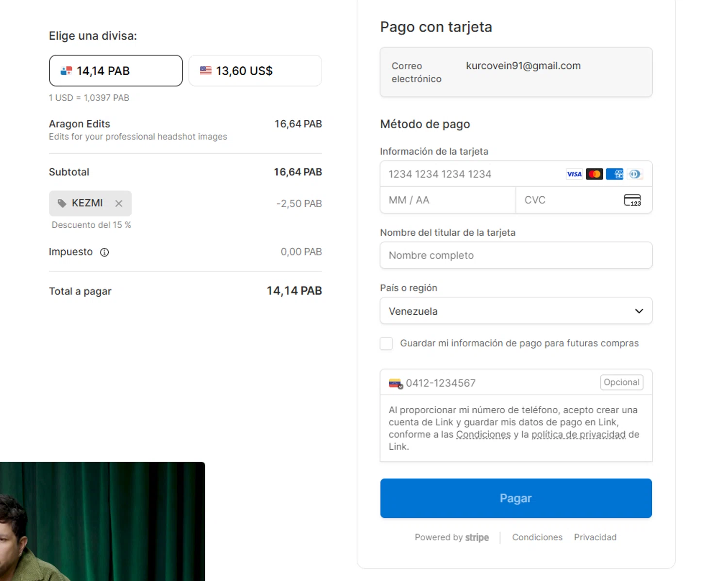
Task: Click the Panama flag icon
Action: pos(66,71)
